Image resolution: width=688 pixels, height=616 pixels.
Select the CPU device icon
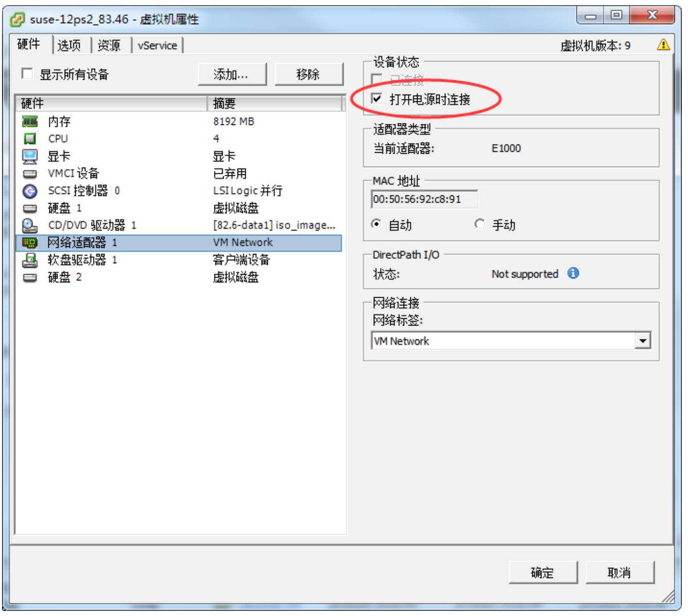[31, 139]
